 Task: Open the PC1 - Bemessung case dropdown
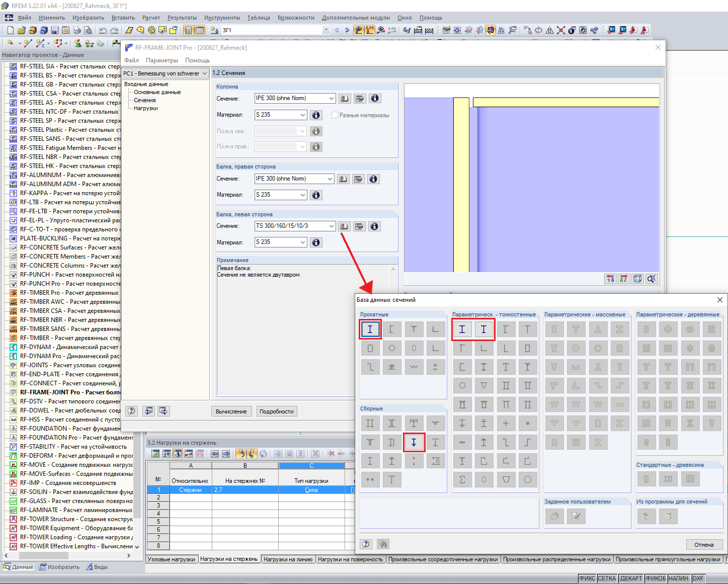(204, 73)
